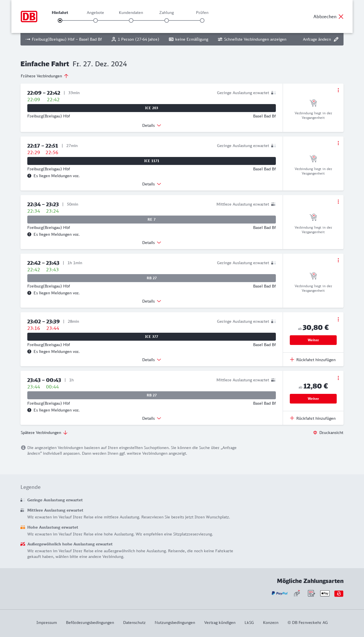Load Spätere Verbindungen
This screenshot has height=637, width=364.
pyautogui.click(x=44, y=433)
